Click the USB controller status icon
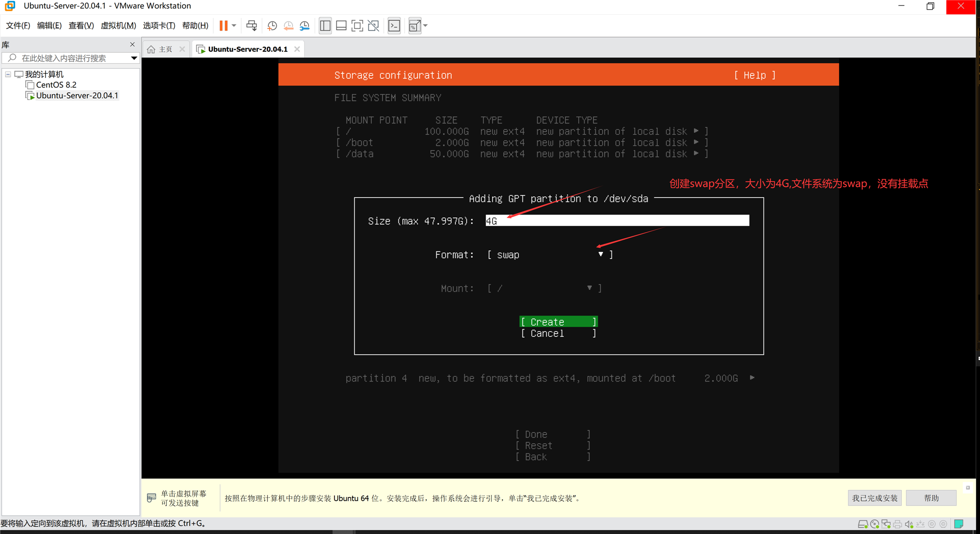Image resolution: width=980 pixels, height=534 pixels. (921, 524)
